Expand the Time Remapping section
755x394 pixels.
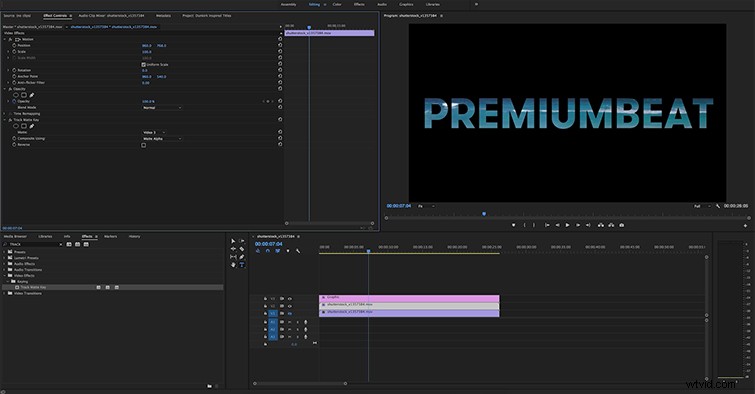(x=5, y=114)
